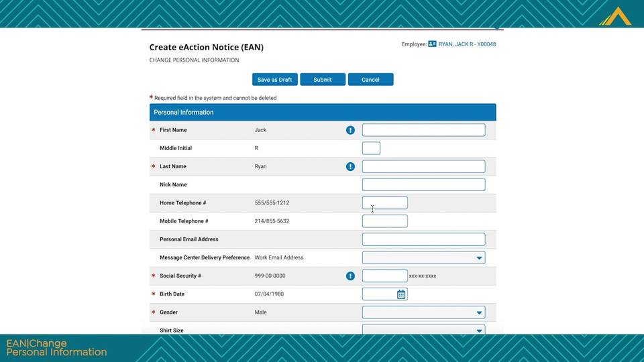Click the new Last Name input field
Viewport: 644px width, 362px height.
pos(423,166)
